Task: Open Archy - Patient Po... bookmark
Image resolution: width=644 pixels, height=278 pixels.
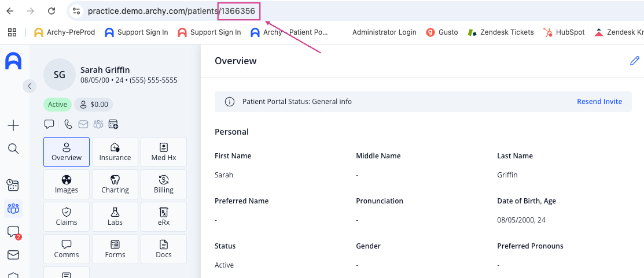Action: coord(289,32)
